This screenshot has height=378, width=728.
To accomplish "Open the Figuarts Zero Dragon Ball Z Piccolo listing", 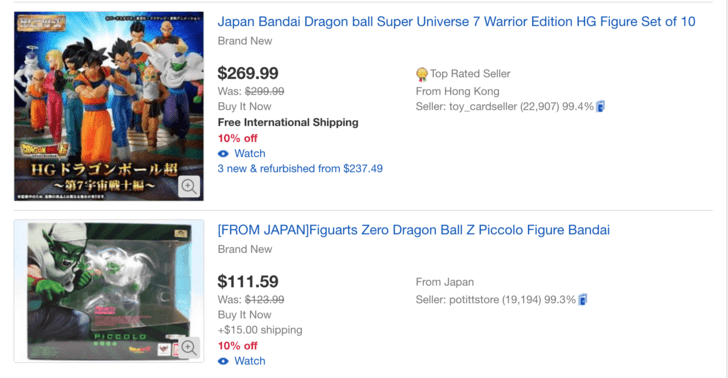I will (x=414, y=230).
